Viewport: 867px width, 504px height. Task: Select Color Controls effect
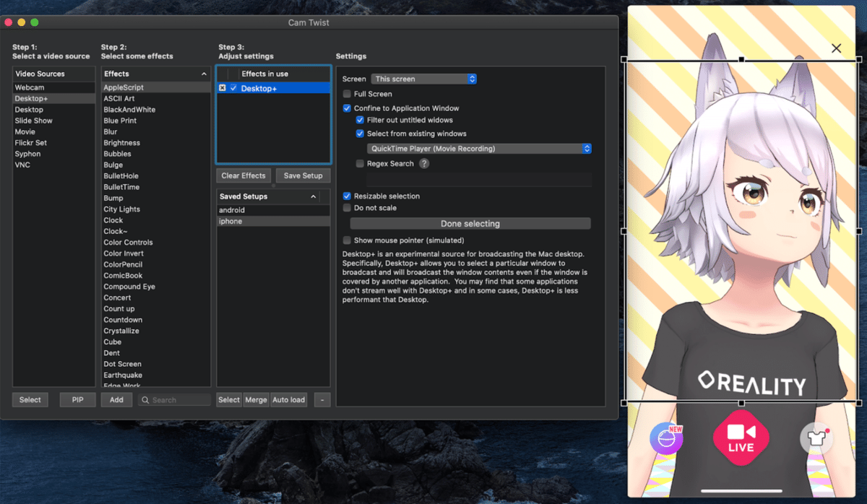point(155,243)
